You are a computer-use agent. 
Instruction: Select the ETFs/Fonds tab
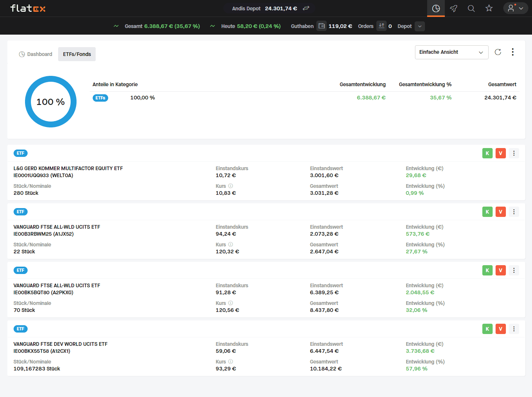click(77, 54)
